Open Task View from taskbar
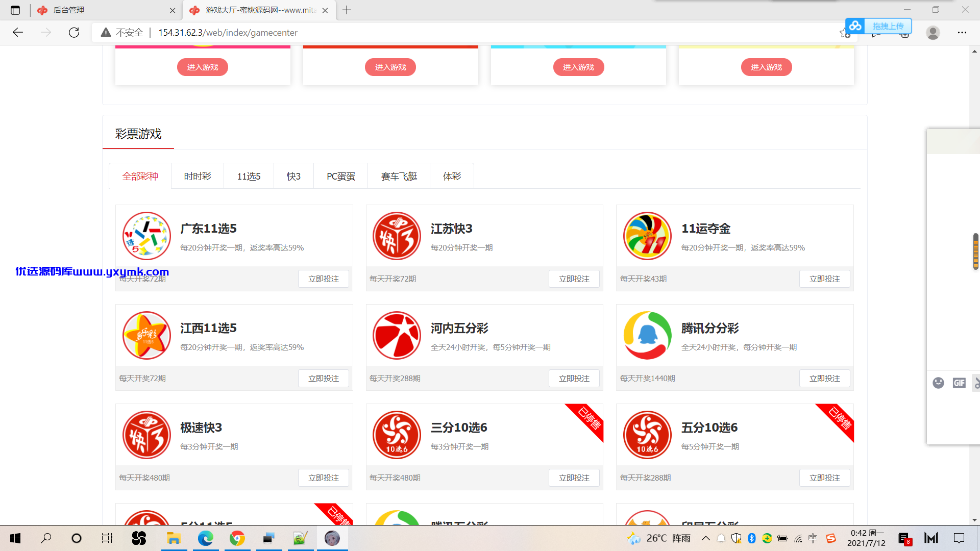 107,538
